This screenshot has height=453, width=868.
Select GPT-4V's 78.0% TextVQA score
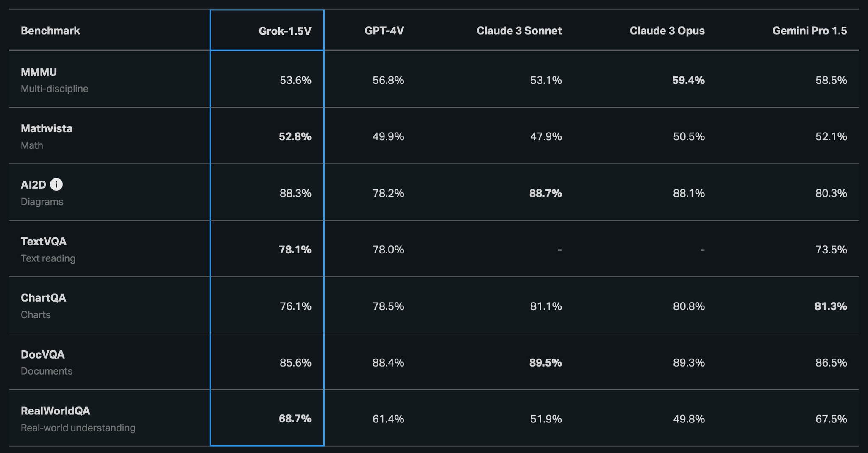coord(388,250)
